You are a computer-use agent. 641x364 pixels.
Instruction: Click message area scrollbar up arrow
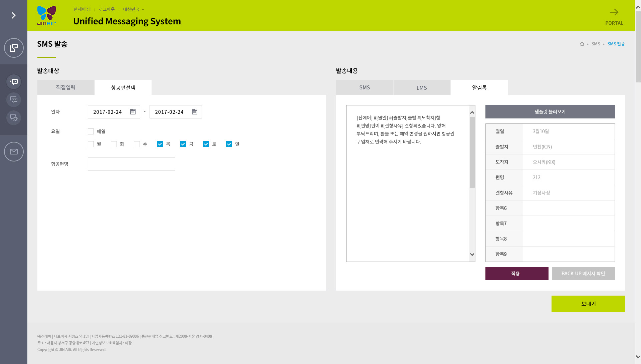[472, 112]
